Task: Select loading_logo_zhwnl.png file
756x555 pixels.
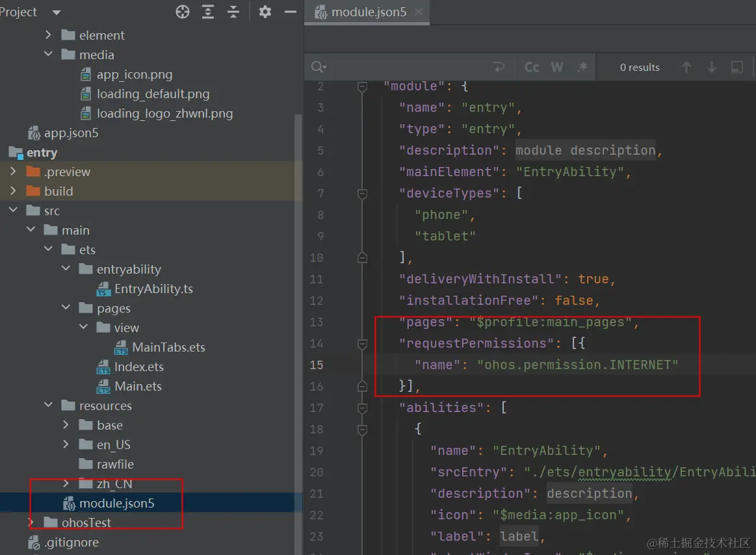Action: click(x=164, y=113)
